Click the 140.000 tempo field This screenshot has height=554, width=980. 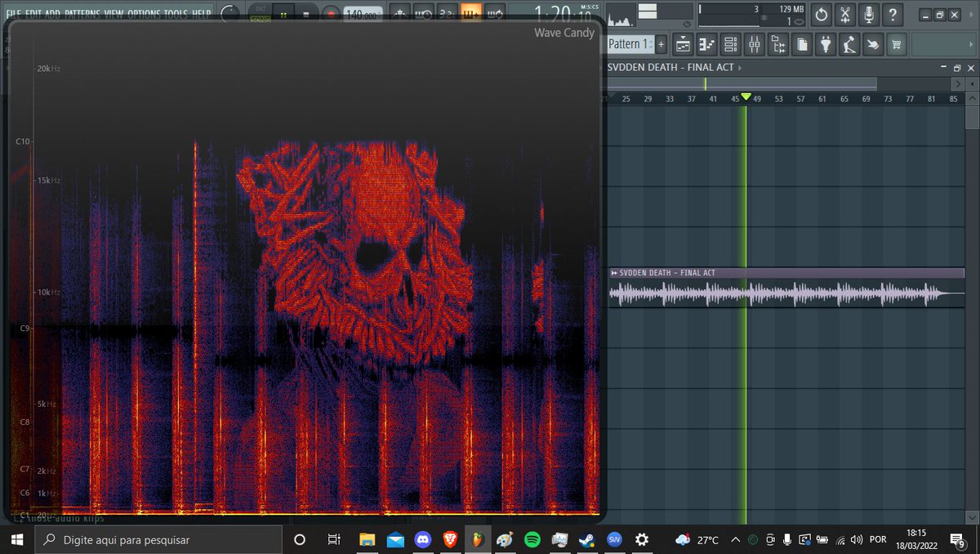[x=364, y=15]
